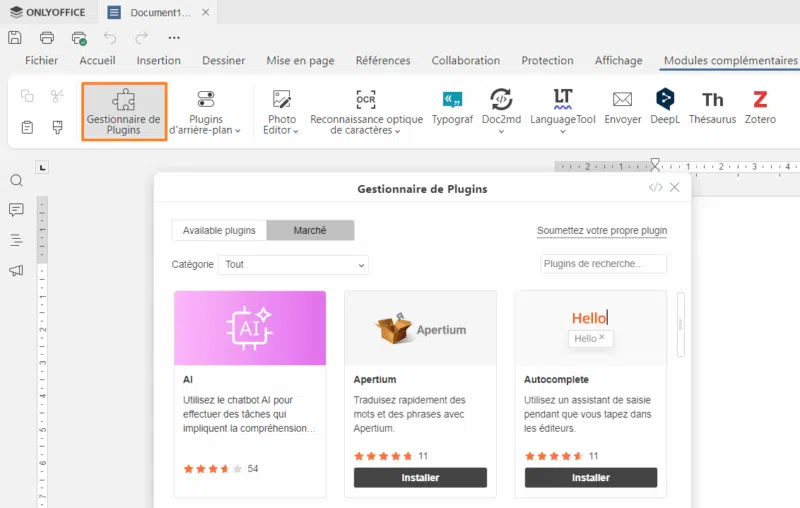Open the Apertium plugin card image

(x=420, y=328)
